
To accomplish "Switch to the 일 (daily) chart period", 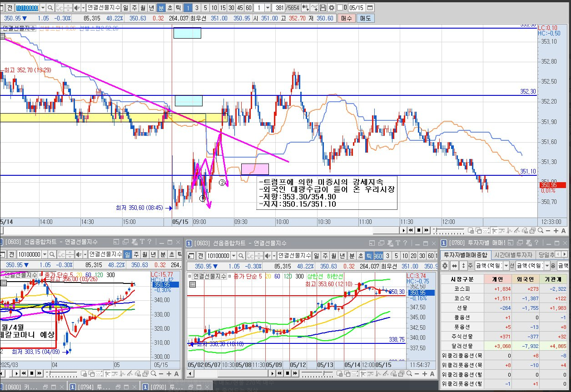I will point(125,8).
